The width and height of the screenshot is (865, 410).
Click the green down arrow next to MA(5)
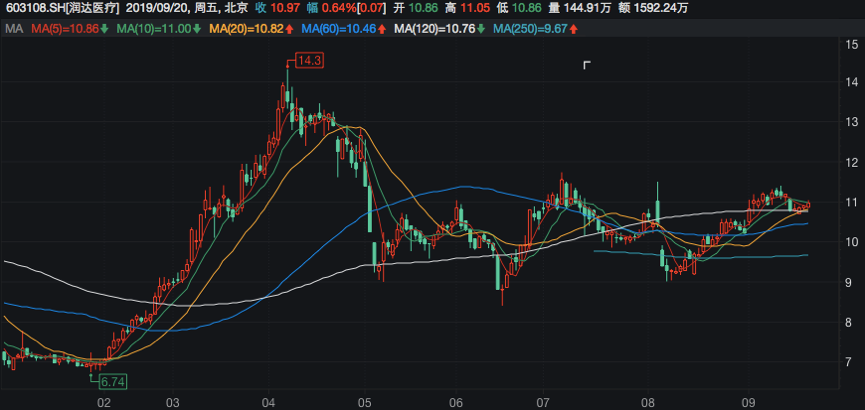coord(106,28)
